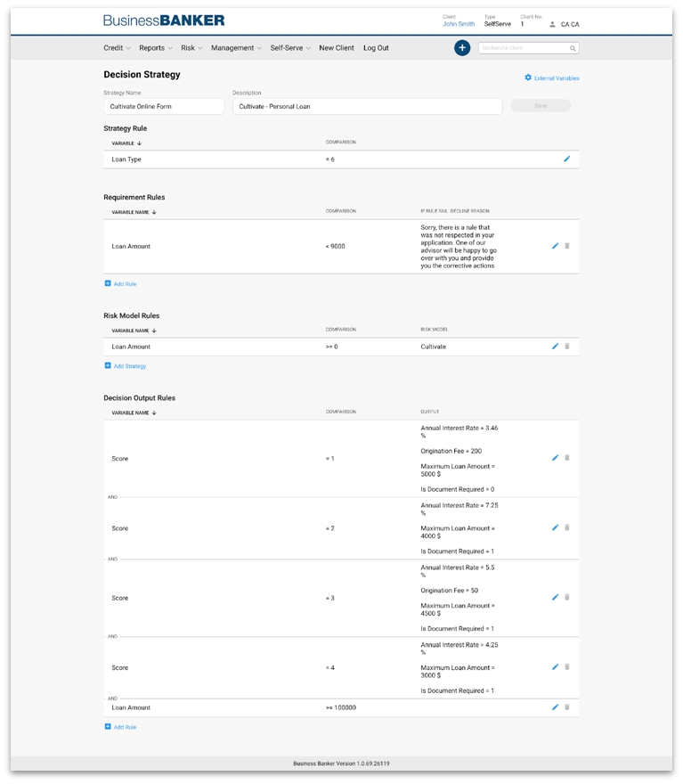This screenshot has height=784, width=683.
Task: Click the search magnifier icon
Action: coord(573,48)
